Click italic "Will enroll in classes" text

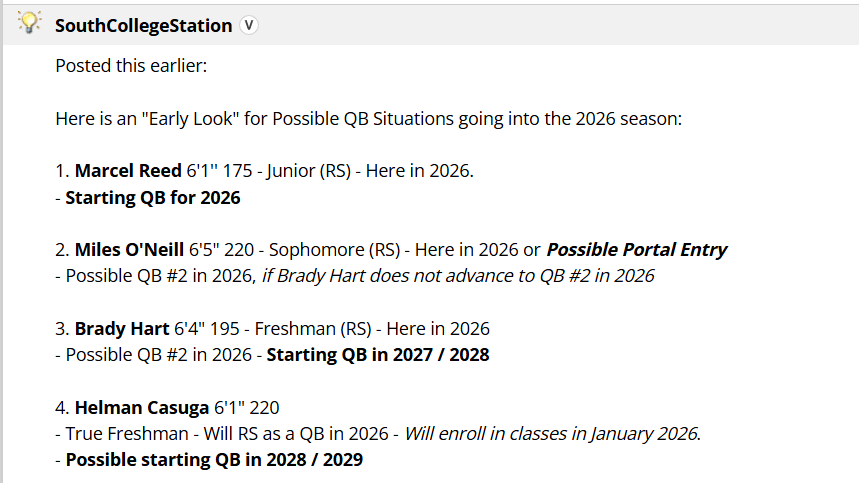553,434
